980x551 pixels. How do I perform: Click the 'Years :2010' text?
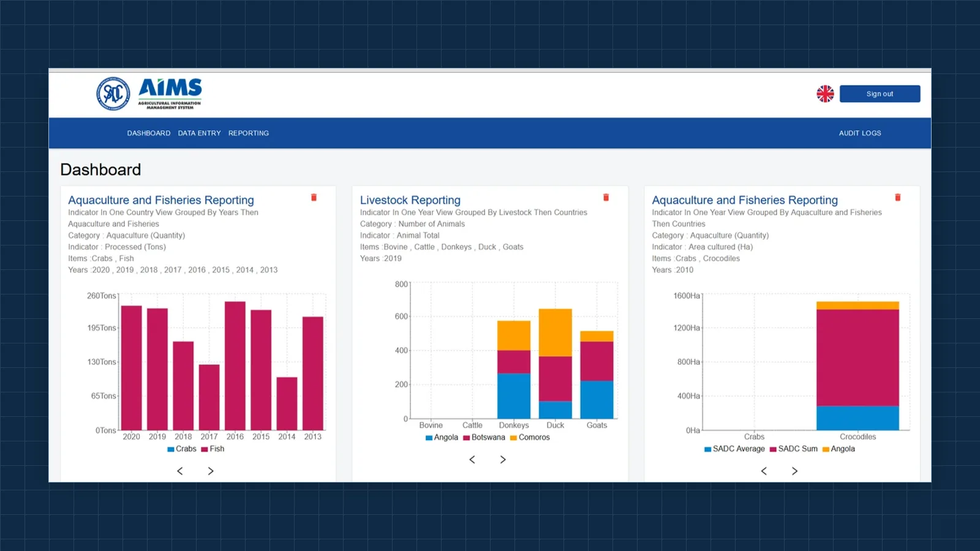pos(673,270)
